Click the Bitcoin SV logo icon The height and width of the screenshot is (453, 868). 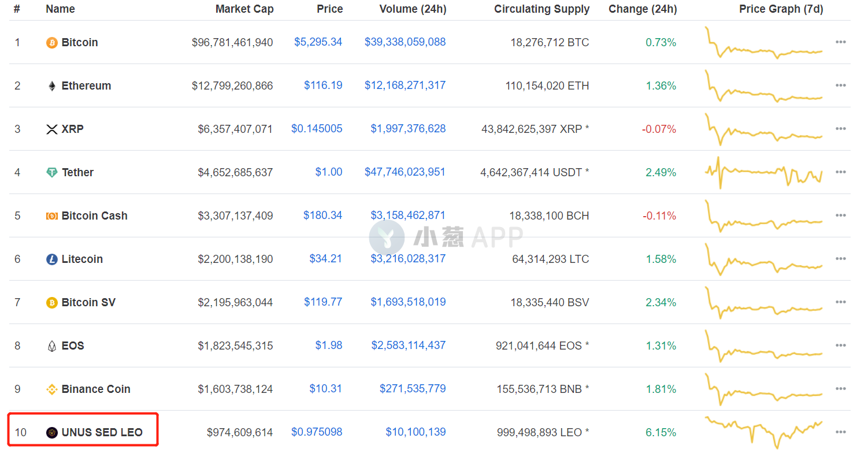point(51,303)
